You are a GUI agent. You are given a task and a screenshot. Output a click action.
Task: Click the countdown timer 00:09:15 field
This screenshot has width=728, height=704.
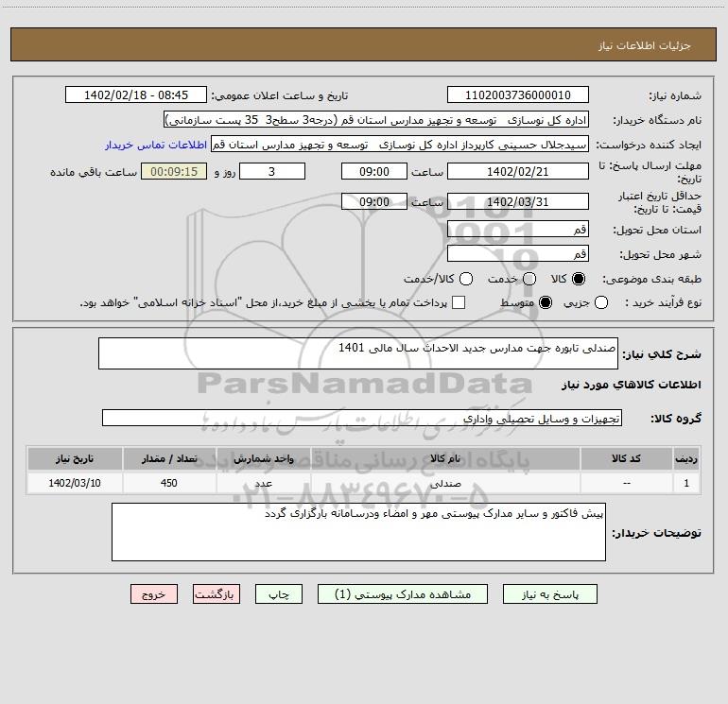174,172
